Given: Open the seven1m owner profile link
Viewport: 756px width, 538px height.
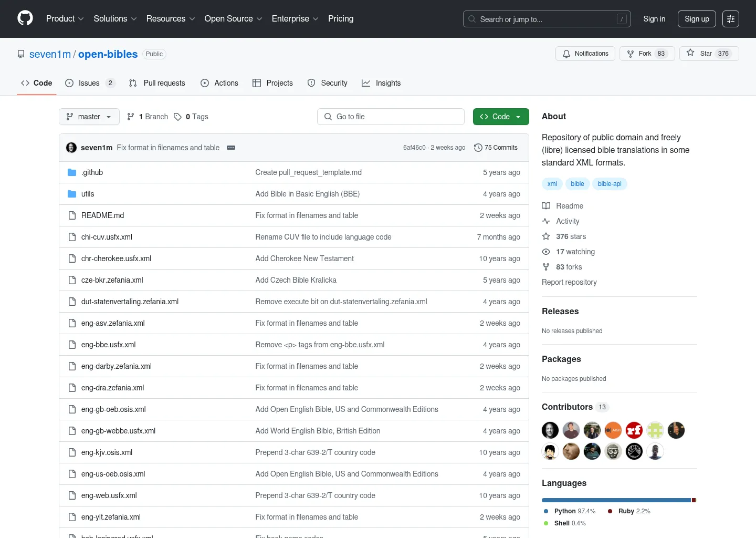Looking at the screenshot, I should tap(50, 54).
